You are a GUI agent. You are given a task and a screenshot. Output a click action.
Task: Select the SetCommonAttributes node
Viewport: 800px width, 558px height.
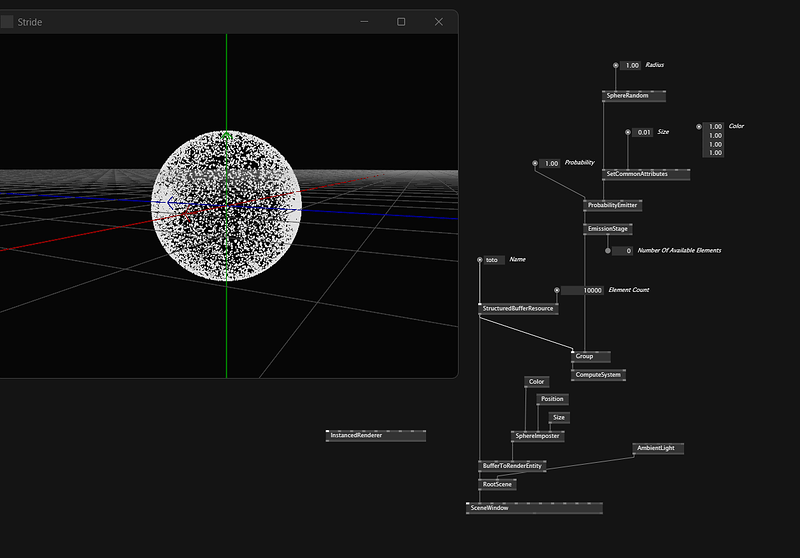pyautogui.click(x=646, y=174)
